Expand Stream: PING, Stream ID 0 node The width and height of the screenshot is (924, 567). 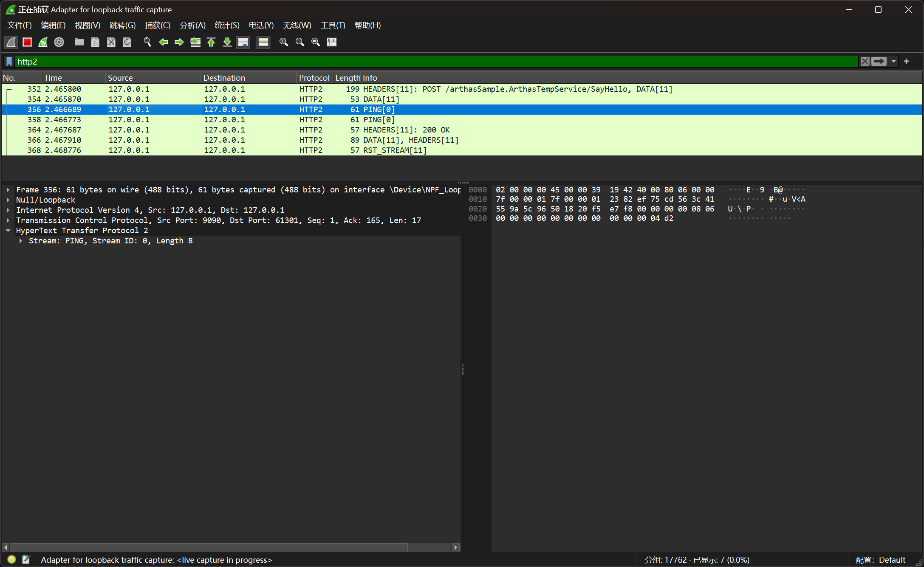tap(20, 241)
